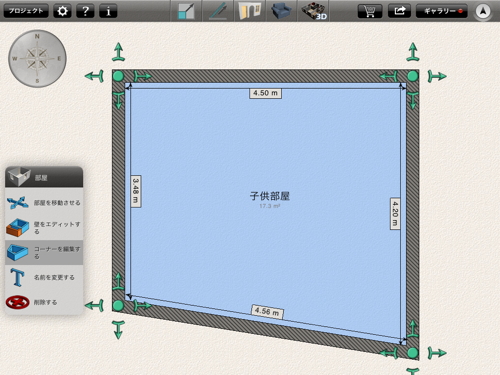Click right arrow inside bottom-left corner
Image resolution: width=500 pixels, height=375 pixels.
pos(142,305)
